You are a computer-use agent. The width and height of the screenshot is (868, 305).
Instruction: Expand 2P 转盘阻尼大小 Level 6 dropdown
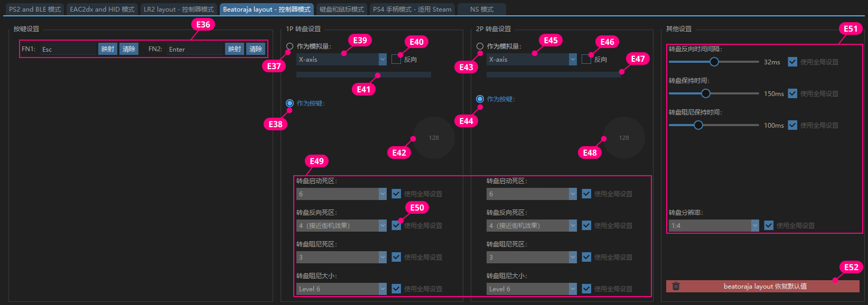pos(531,289)
